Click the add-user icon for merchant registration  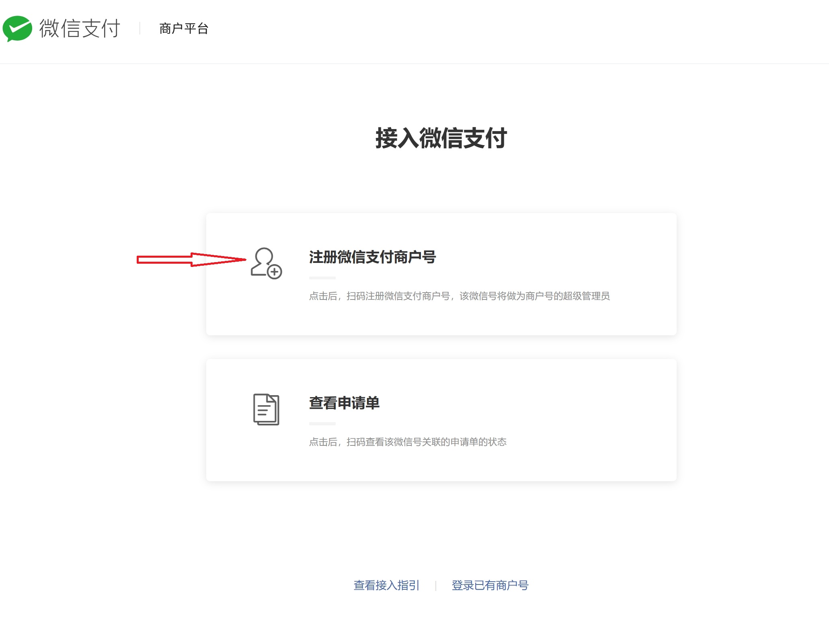266,263
